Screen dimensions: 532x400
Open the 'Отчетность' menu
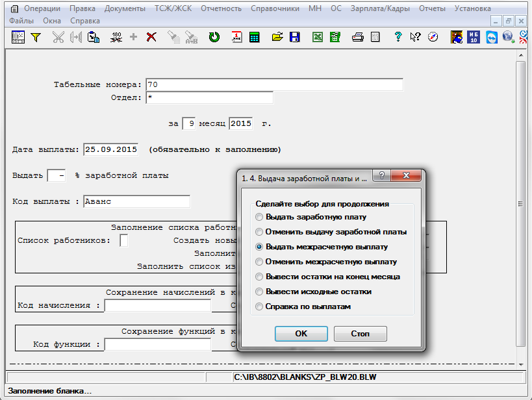click(x=221, y=8)
